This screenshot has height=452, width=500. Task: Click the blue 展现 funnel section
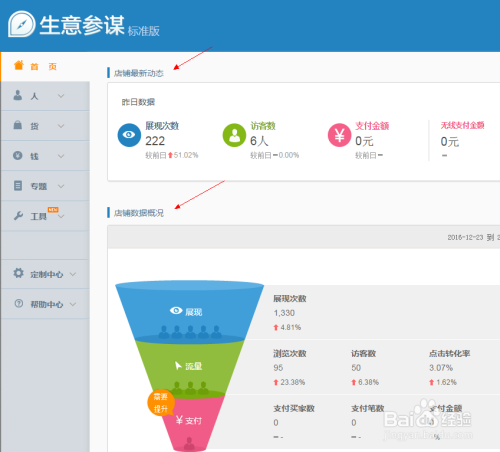pos(189,312)
